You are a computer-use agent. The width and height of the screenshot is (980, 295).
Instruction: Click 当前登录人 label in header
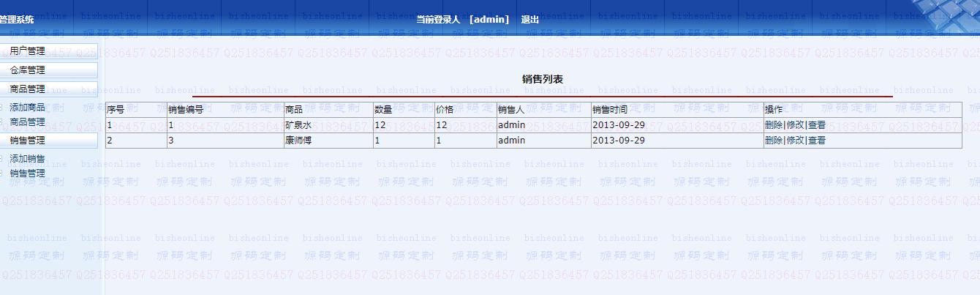point(438,20)
